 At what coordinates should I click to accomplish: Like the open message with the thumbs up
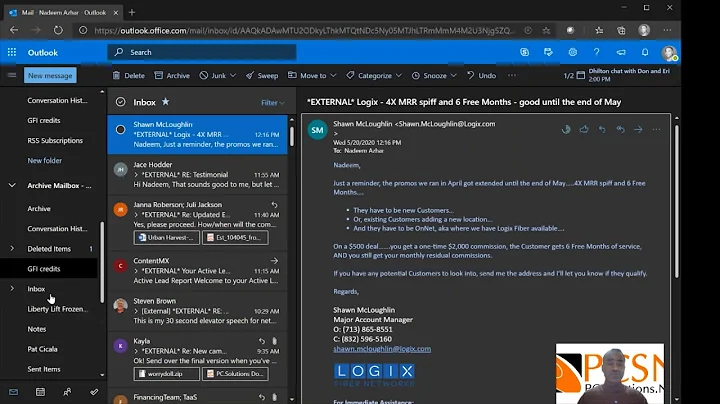pyautogui.click(x=584, y=130)
